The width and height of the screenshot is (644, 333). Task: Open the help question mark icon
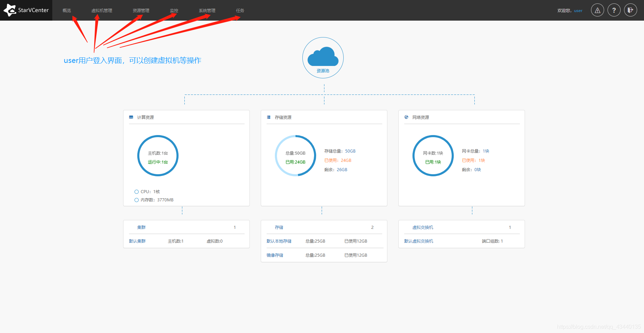614,10
